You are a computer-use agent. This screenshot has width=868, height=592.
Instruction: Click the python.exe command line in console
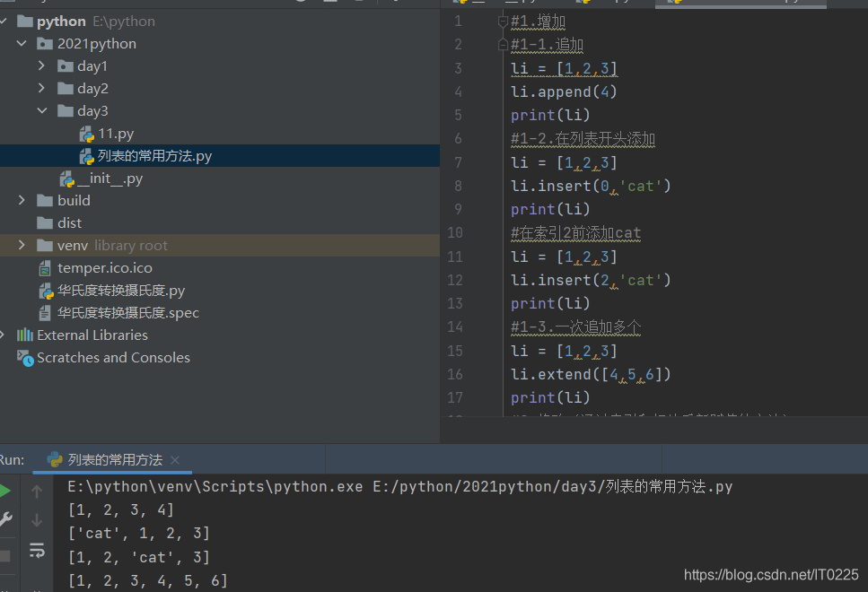pos(400,486)
